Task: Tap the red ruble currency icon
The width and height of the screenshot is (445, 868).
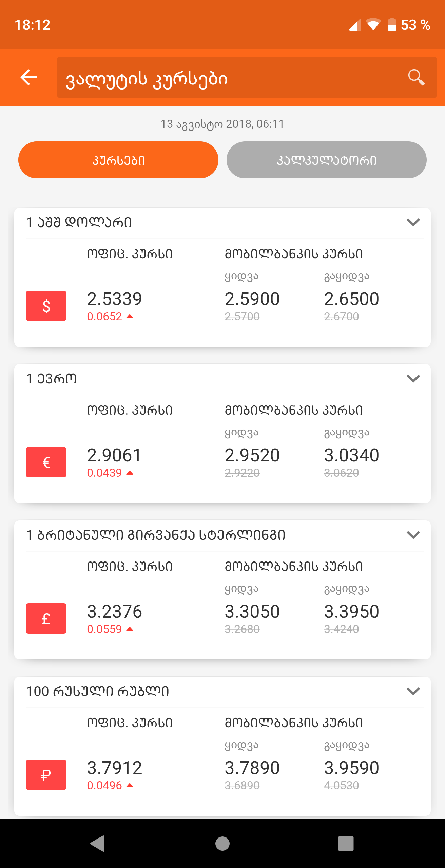Action: click(46, 775)
